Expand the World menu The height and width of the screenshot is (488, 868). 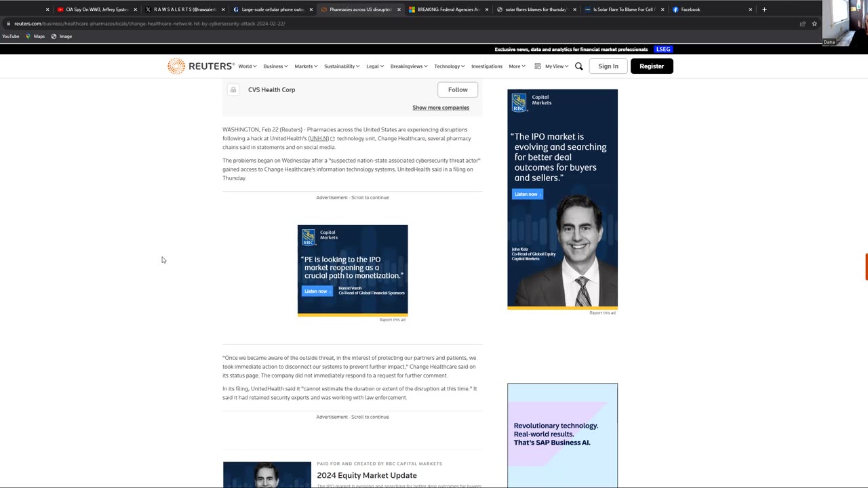point(247,66)
